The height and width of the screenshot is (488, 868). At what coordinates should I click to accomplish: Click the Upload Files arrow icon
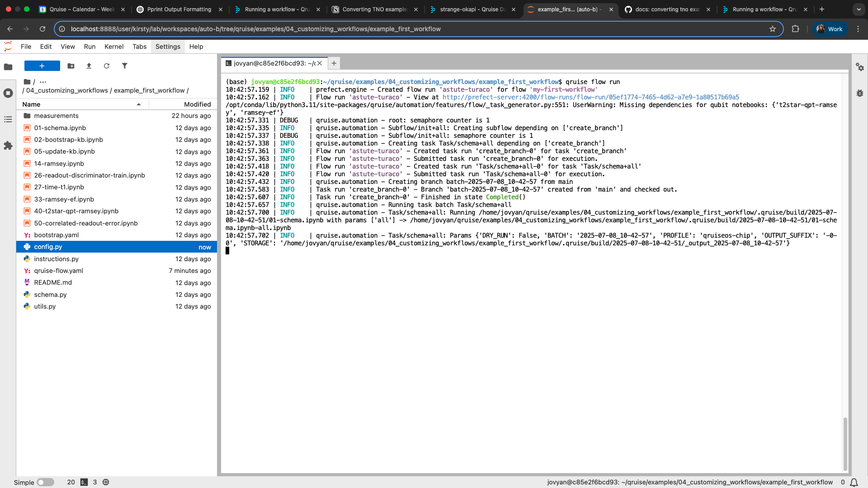(89, 66)
